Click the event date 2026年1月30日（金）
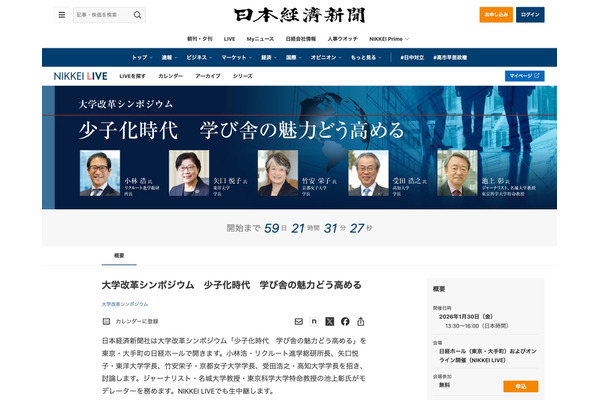600x400 pixels. click(x=466, y=317)
